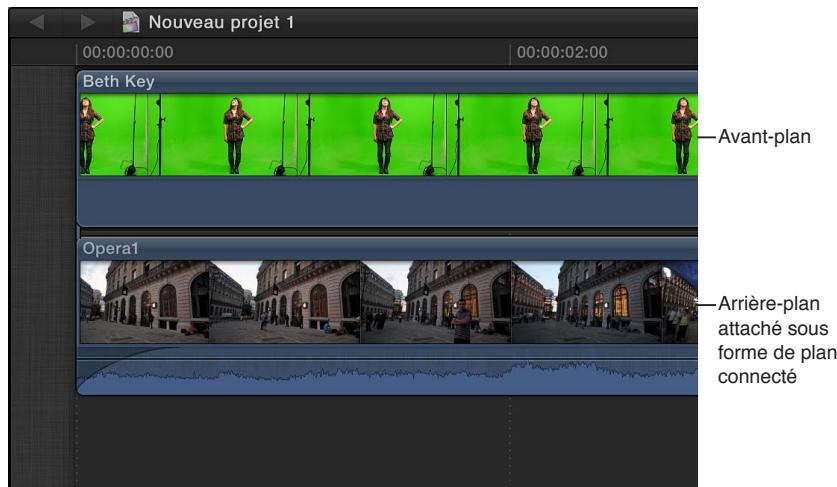Go back in timeline history arrow
Image resolution: width=837 pixels, height=487 pixels.
pos(37,22)
